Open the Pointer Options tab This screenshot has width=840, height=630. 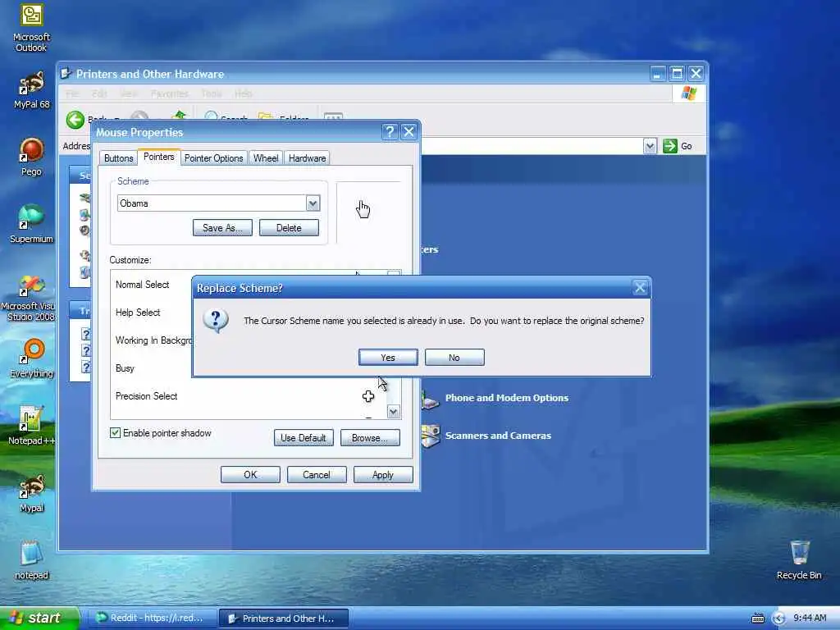214,158
